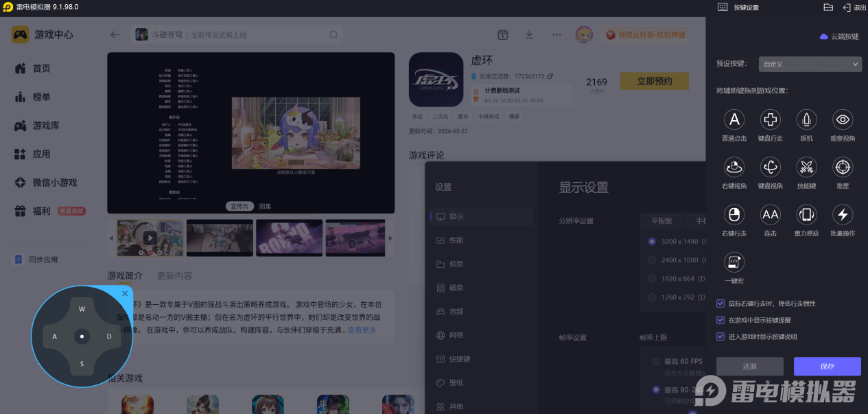Click the 保存 save button
Screen dimensions: 868x414
(827, 366)
